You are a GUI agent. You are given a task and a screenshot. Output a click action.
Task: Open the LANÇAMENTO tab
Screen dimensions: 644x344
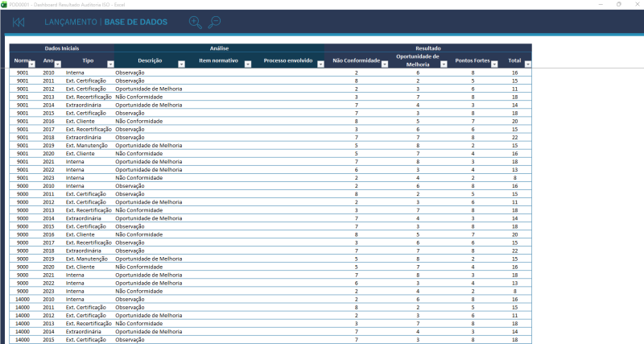click(71, 23)
